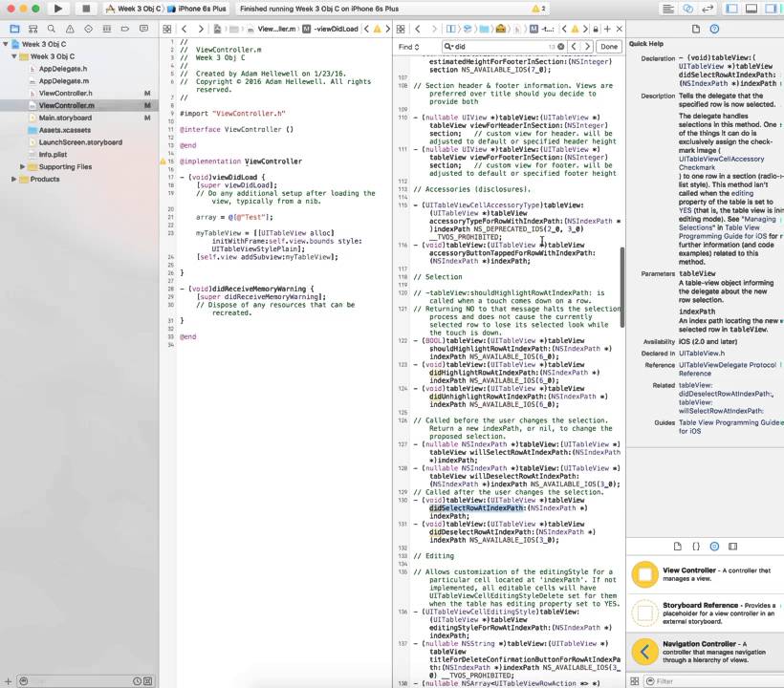This screenshot has height=688, width=784.
Task: Click the warning count in activity bar
Action: pos(538,9)
